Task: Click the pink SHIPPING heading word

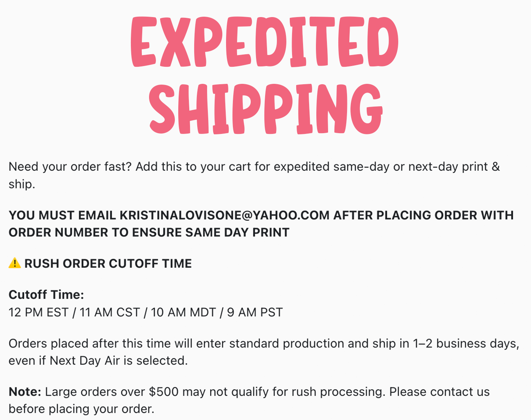Action: click(x=265, y=109)
